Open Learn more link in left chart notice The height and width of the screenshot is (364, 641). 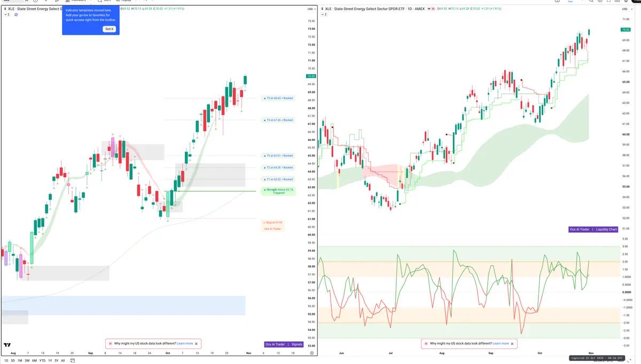[x=185, y=344]
